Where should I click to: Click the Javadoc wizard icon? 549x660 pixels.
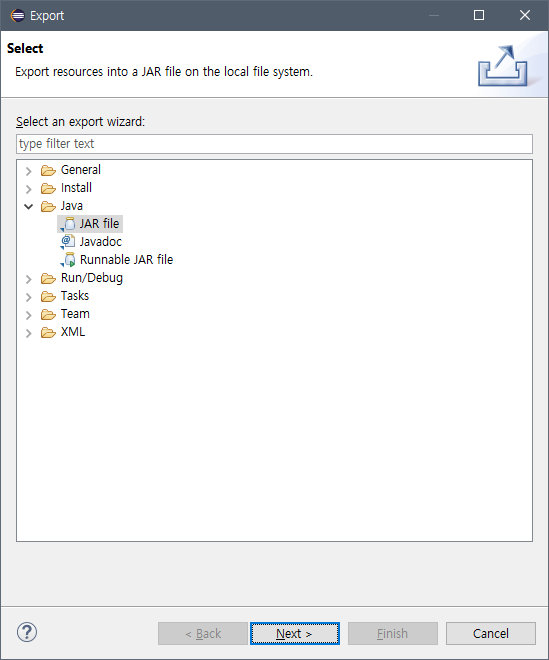pyautogui.click(x=68, y=242)
